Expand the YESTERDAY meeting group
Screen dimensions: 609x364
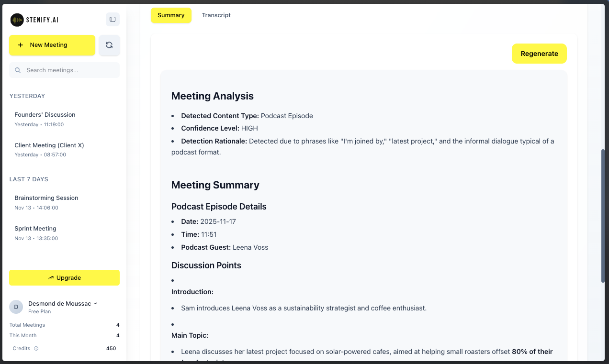pyautogui.click(x=27, y=96)
